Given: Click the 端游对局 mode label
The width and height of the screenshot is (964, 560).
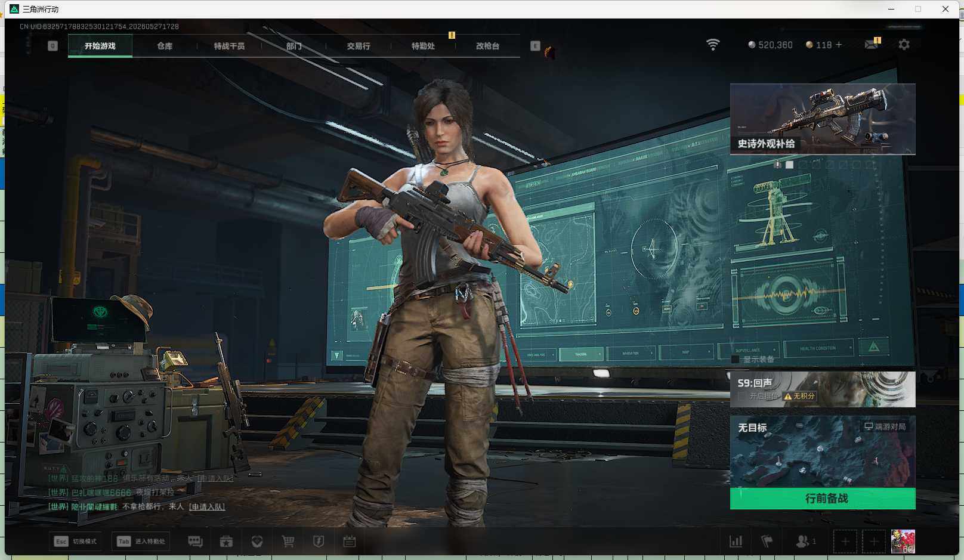Looking at the screenshot, I should tap(885, 426).
